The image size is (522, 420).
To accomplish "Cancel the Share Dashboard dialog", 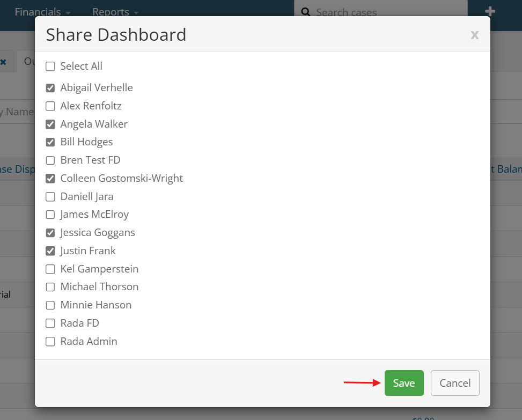I will (x=455, y=383).
